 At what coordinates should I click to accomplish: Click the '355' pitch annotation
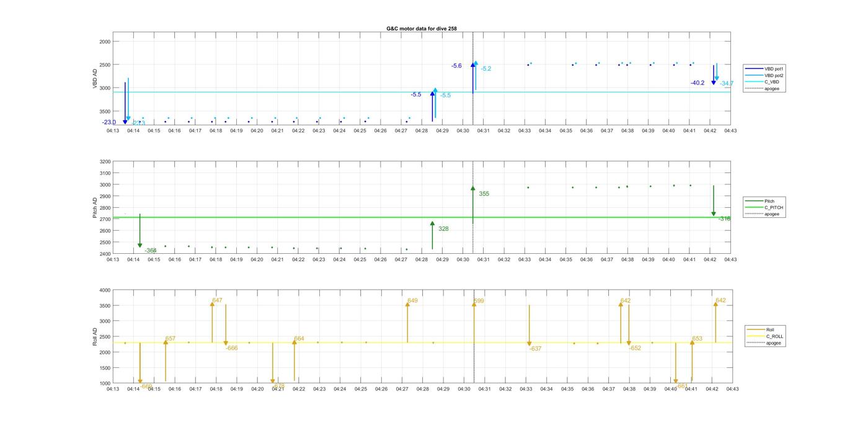pos(484,194)
